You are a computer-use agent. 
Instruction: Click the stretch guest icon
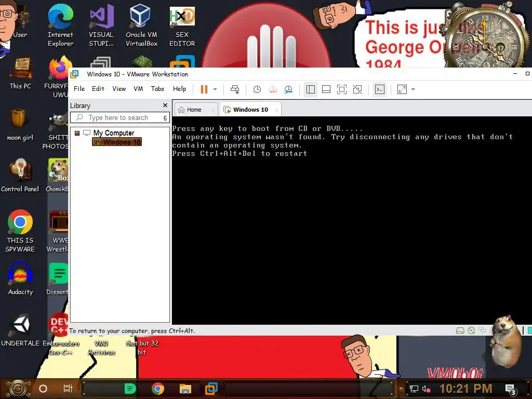point(402,89)
